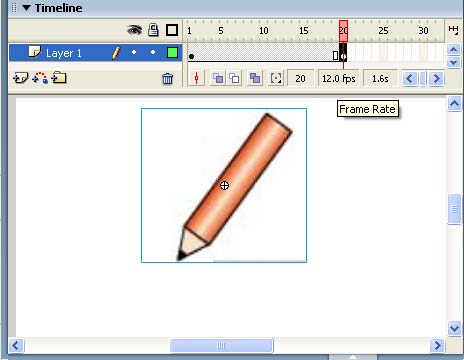Select the keyframe at frame 1
This screenshot has height=360, width=464.
tap(191, 56)
